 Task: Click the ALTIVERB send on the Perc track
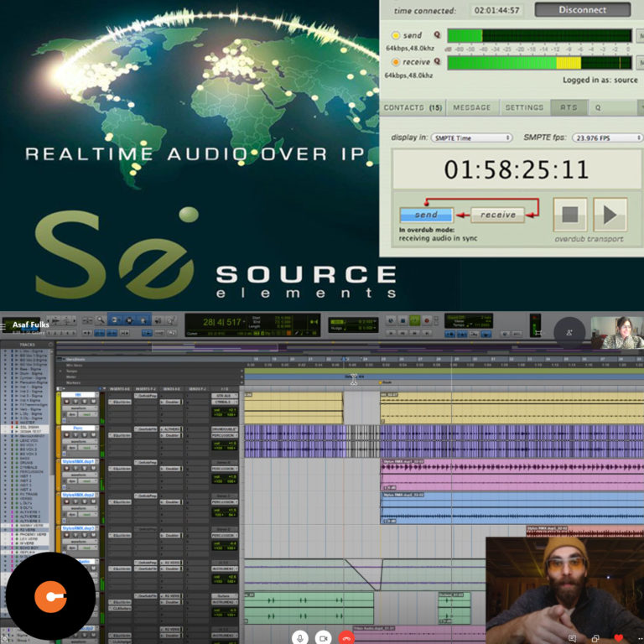tap(171, 429)
